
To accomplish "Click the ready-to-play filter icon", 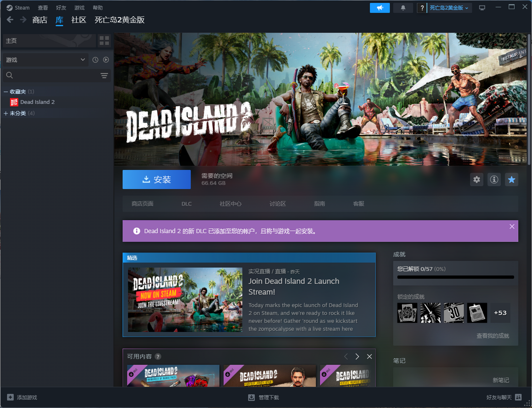I will [105, 60].
